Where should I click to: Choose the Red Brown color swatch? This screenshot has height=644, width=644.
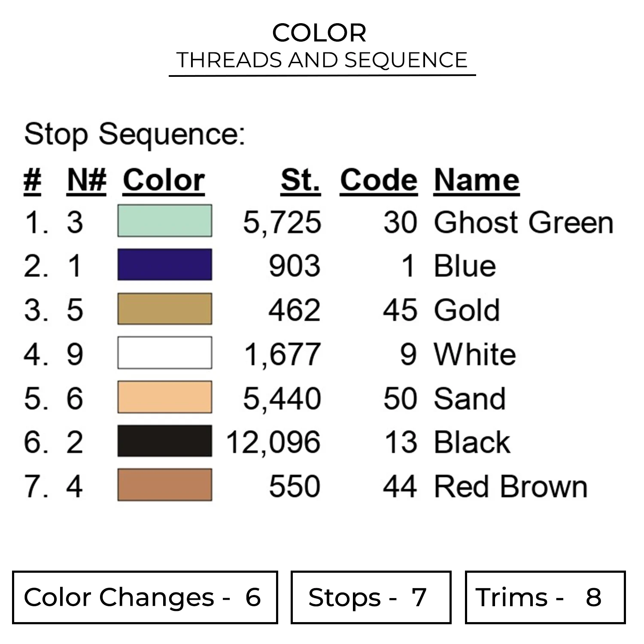(165, 485)
